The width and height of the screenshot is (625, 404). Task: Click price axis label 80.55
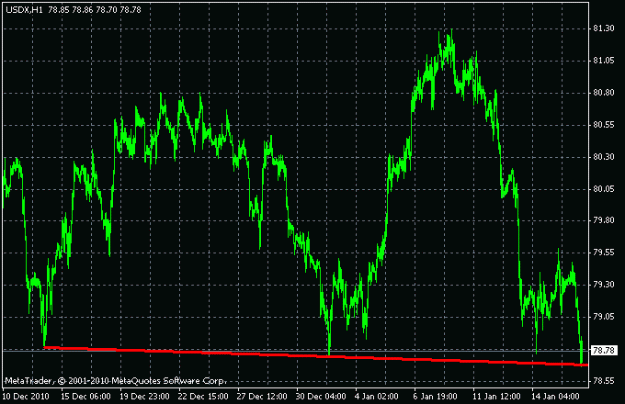603,125
